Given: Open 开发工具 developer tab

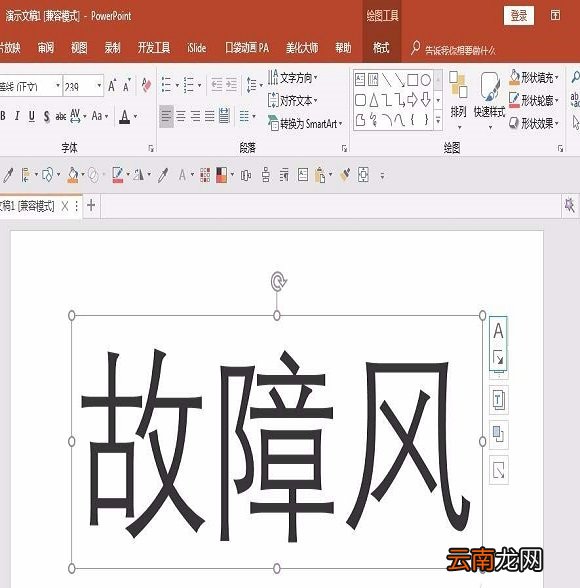Looking at the screenshot, I should (154, 48).
